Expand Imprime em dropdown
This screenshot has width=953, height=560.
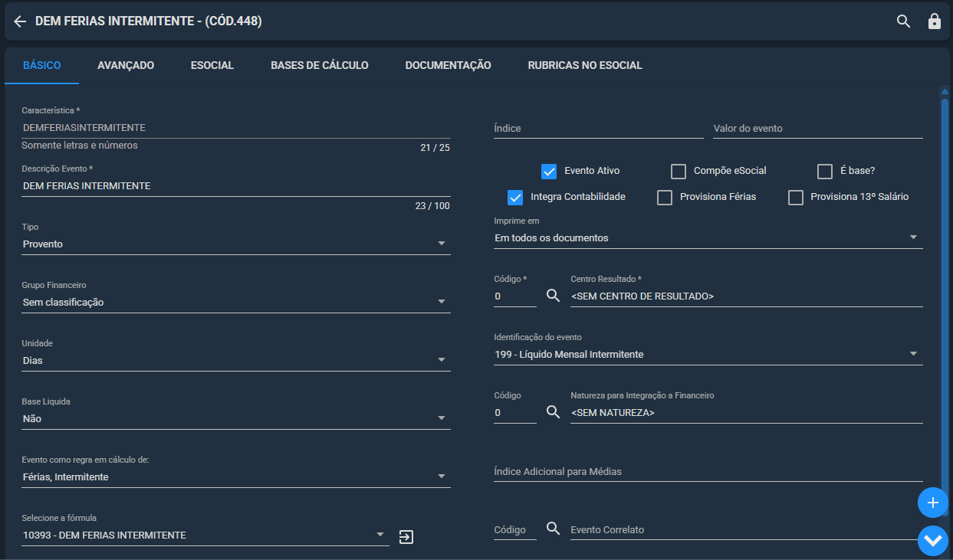pyautogui.click(x=708, y=237)
